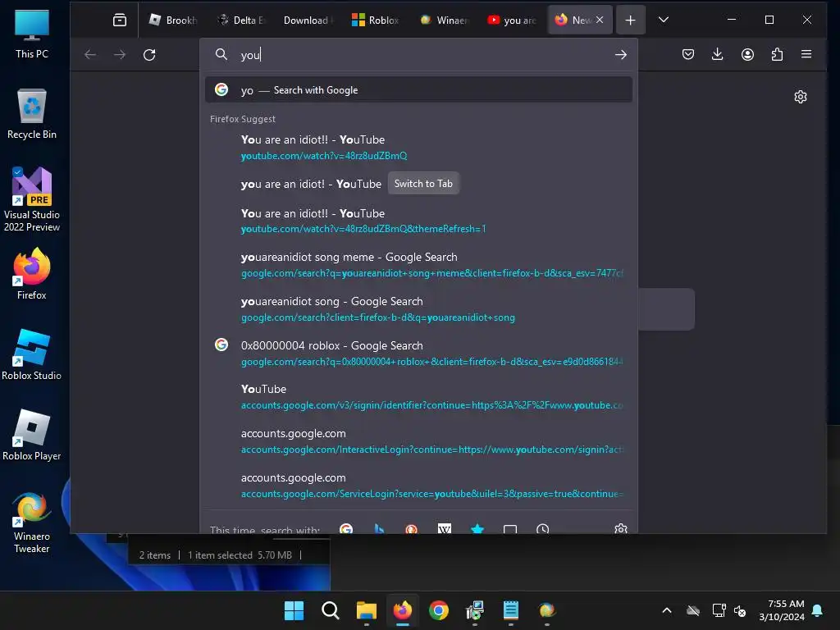Click the OneDrive tray icon
This screenshot has height=630, width=840.
[x=693, y=610]
